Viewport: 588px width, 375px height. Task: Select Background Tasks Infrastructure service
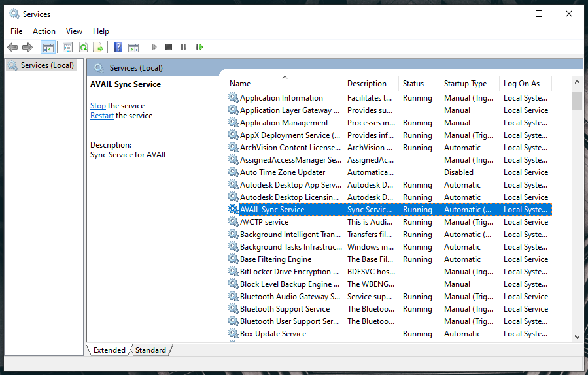[390, 246]
